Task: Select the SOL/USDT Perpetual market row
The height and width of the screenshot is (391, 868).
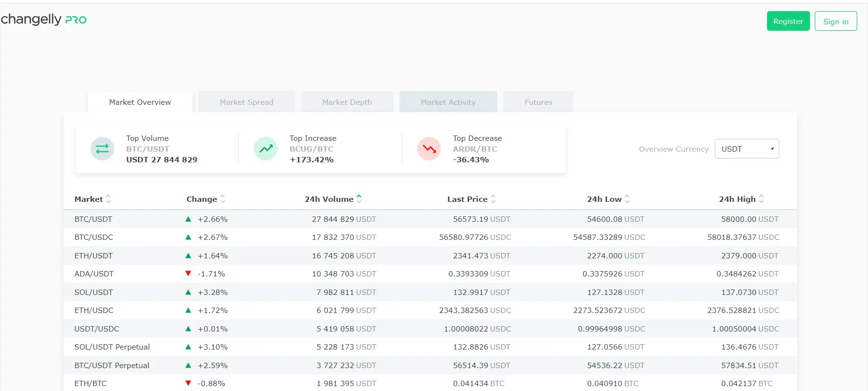Action: point(112,347)
